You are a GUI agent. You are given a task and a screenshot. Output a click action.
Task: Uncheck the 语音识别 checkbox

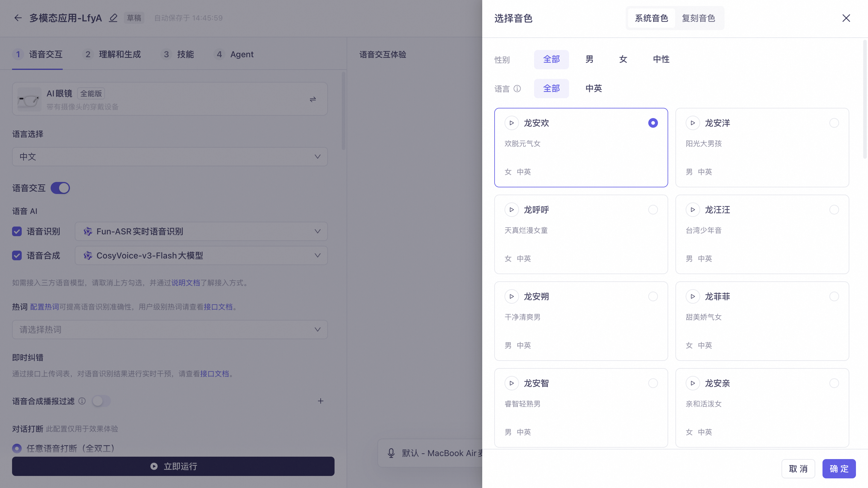coord(17,231)
